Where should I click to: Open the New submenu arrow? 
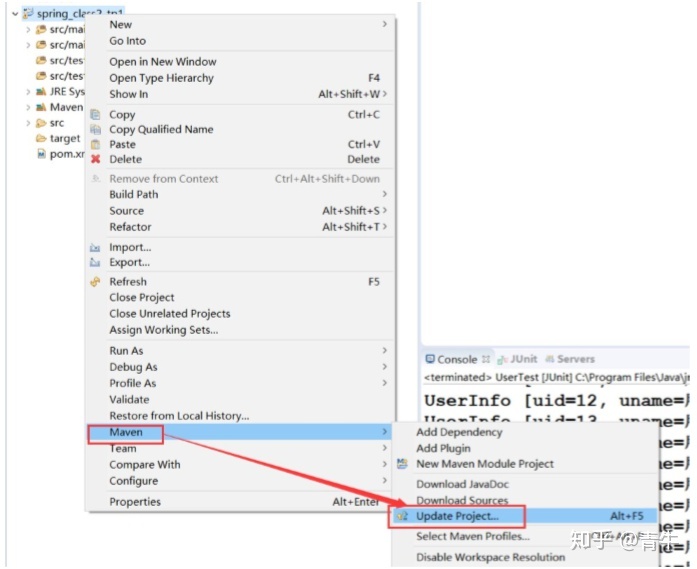[x=385, y=24]
